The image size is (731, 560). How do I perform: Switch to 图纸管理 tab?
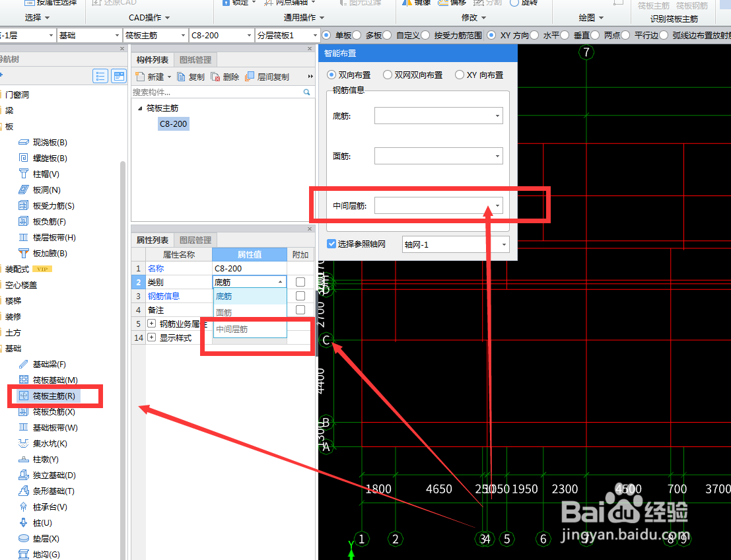tap(195, 59)
